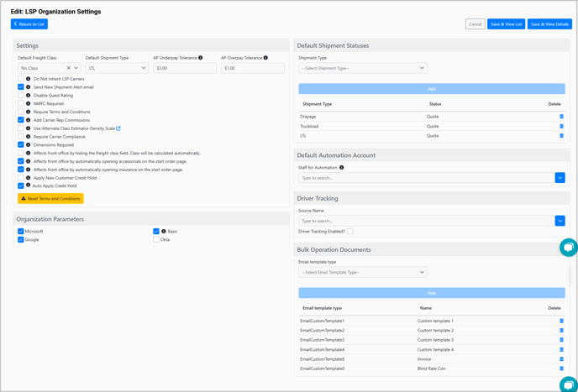Uncheck Dimensions Required
Viewport: 578px width, 392px height.
coord(21,144)
